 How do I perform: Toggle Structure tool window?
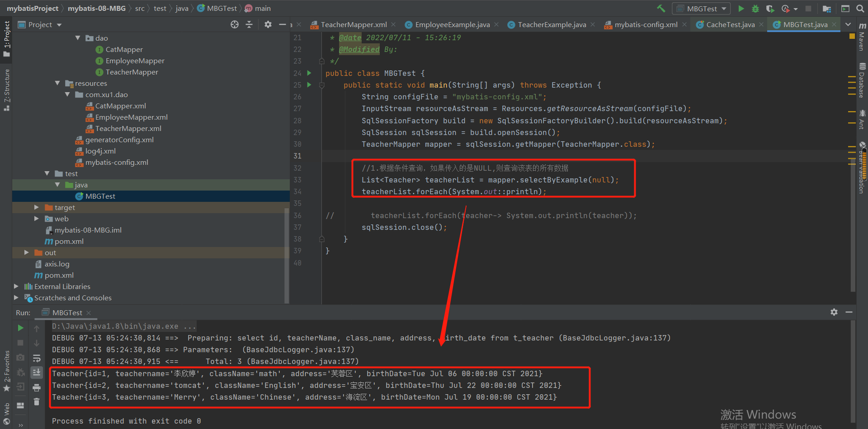6,90
